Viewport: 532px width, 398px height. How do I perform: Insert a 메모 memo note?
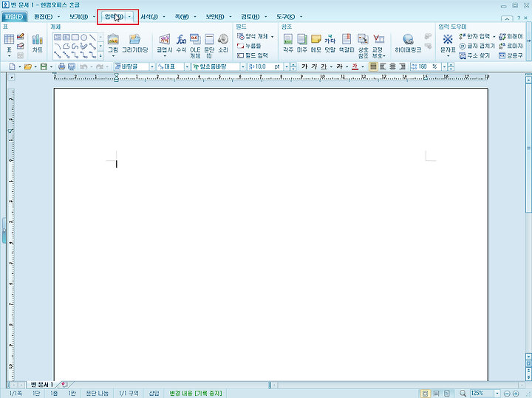pos(316,43)
